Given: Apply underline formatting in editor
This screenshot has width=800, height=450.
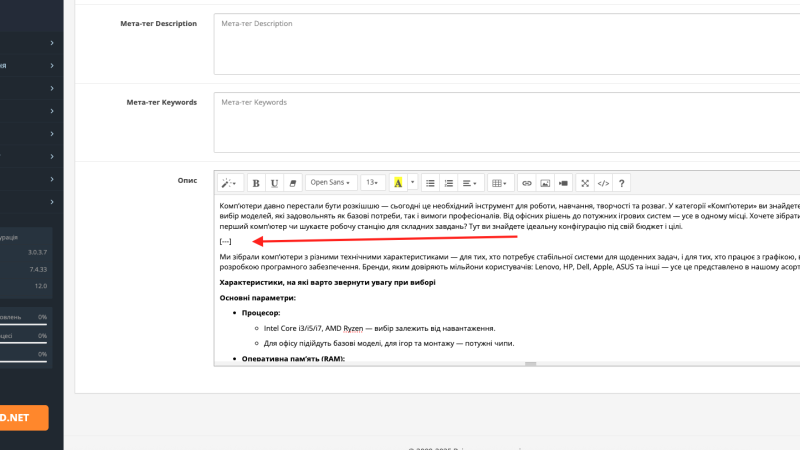Looking at the screenshot, I should [x=274, y=183].
